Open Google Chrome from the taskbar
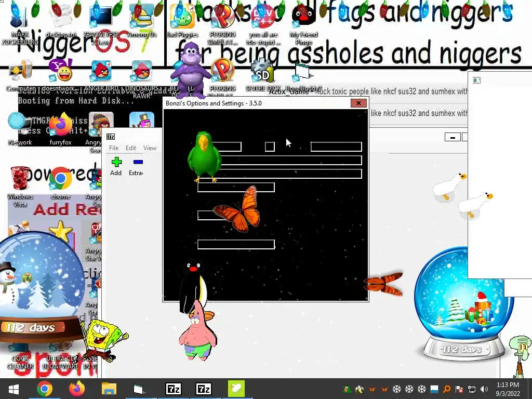 (45, 389)
